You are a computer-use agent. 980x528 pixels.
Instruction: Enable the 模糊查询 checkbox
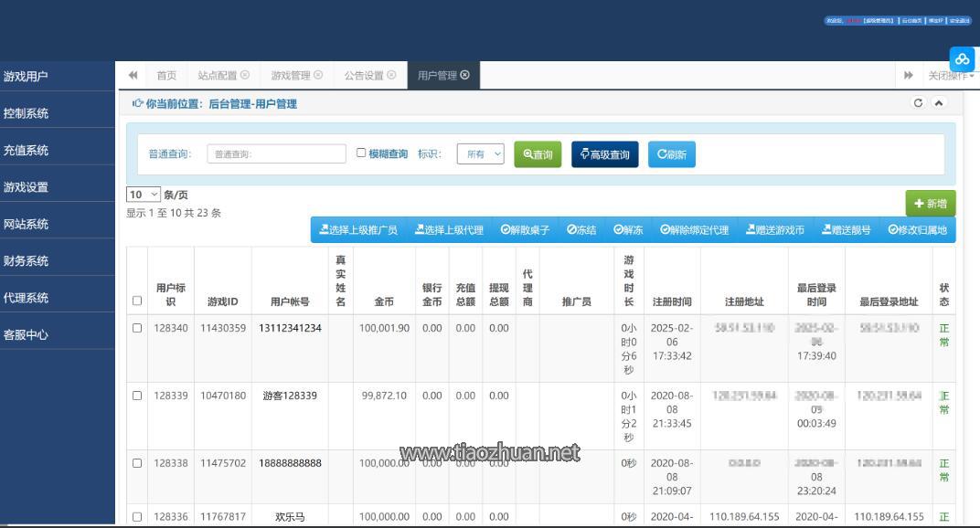point(360,153)
